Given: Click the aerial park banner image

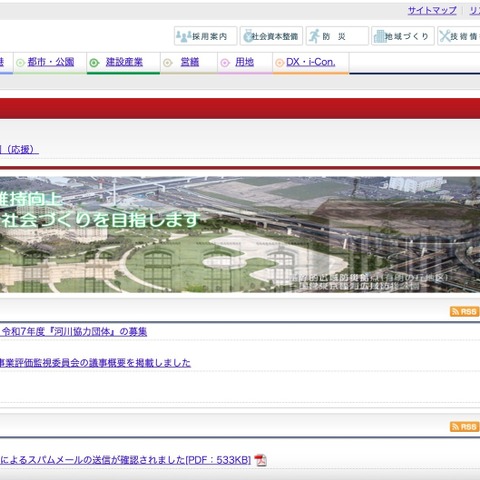Looking at the screenshot, I should [x=240, y=235].
